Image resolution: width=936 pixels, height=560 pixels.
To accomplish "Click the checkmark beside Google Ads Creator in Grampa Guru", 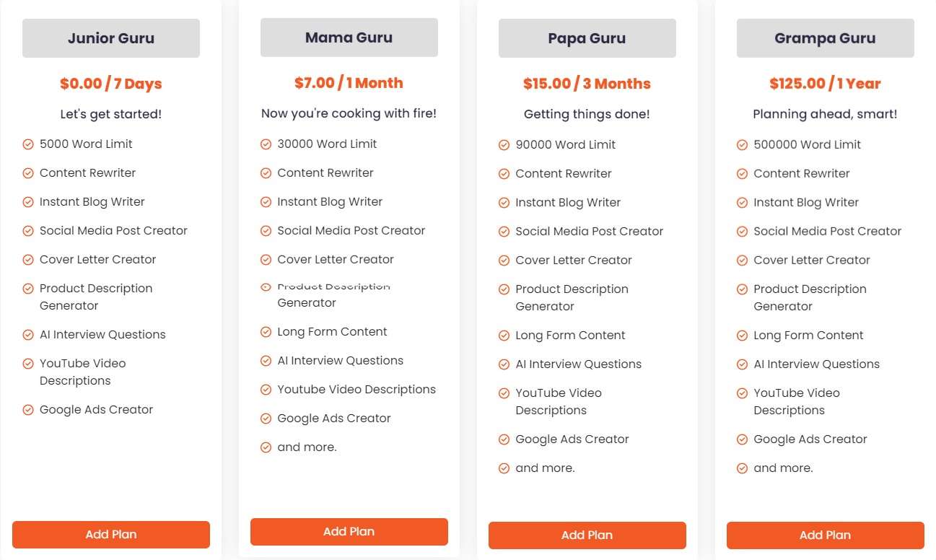I will [741, 439].
